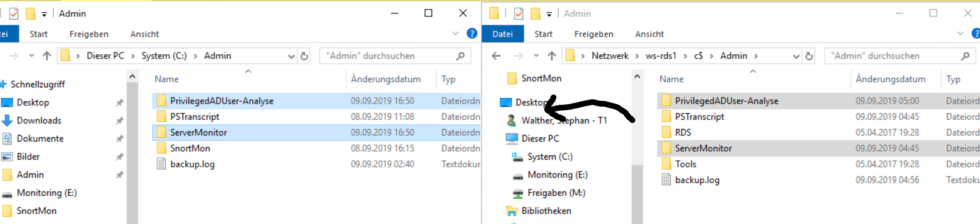This screenshot has height=224, width=980.
Task: Expand the ribbon chevron in right window
Action: point(960,34)
